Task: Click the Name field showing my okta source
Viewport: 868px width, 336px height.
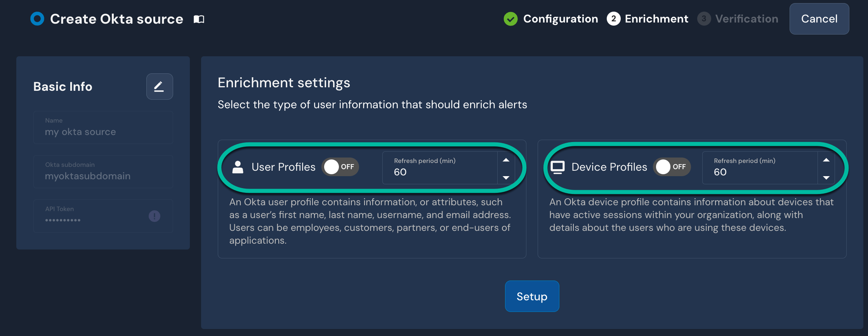Action: point(103,127)
